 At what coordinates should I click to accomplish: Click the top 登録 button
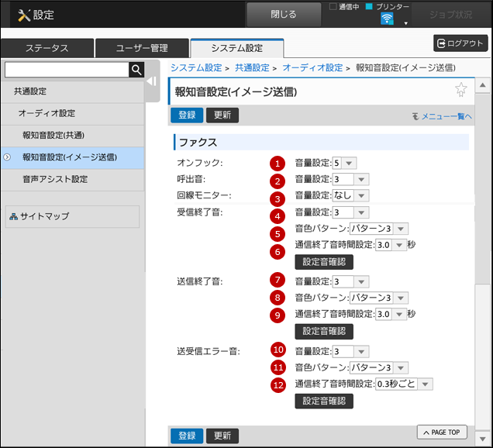[187, 115]
